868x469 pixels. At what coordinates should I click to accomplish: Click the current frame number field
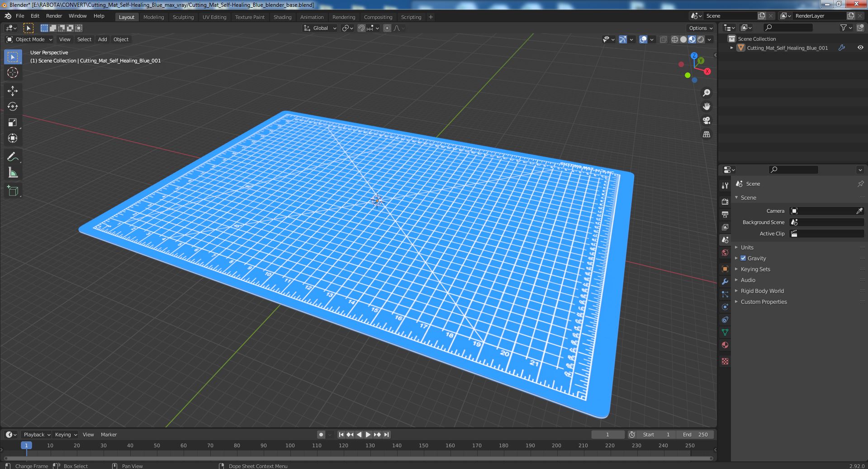point(607,435)
